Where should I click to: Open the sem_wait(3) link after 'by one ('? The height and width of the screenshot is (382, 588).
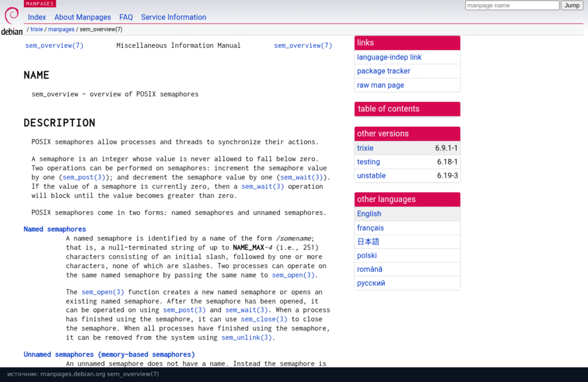coord(301,177)
